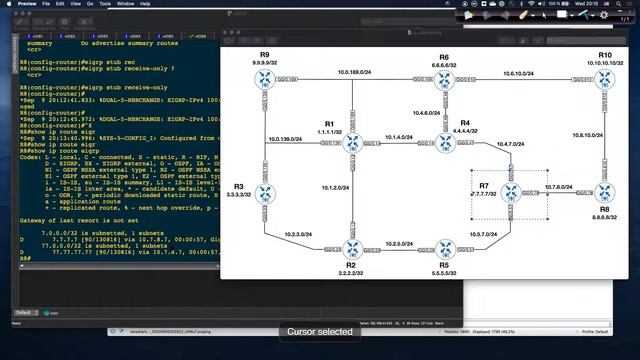Click the 10.4.6.0/24 link label
Image resolution: width=640 pixels, height=360 pixels.
coord(426,113)
